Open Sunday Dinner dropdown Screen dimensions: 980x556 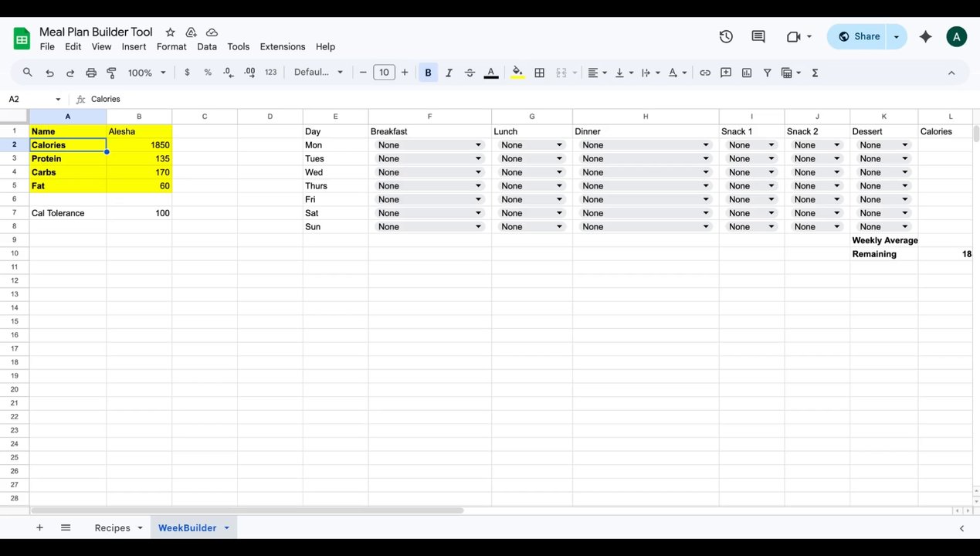(645, 227)
